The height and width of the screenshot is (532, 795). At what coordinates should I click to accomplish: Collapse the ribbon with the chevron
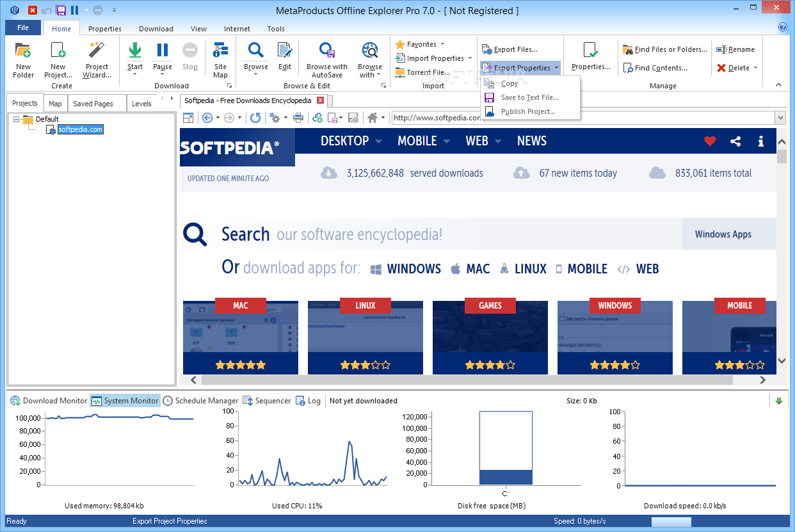point(779,85)
